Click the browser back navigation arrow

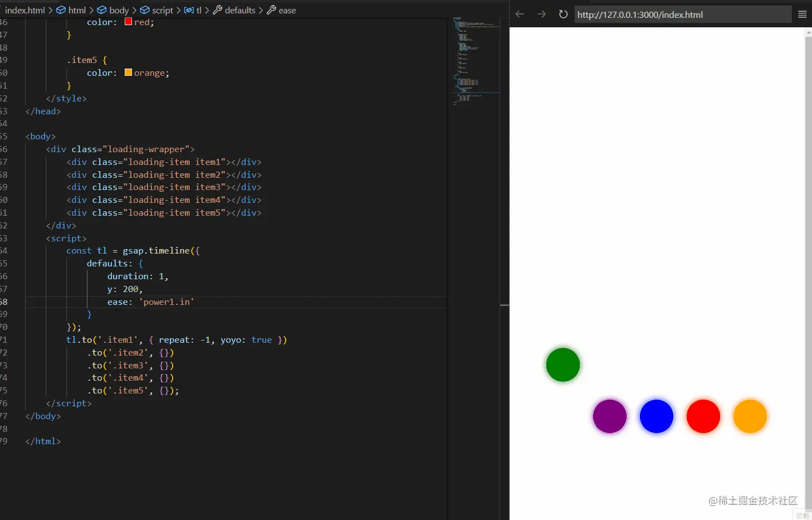point(519,14)
